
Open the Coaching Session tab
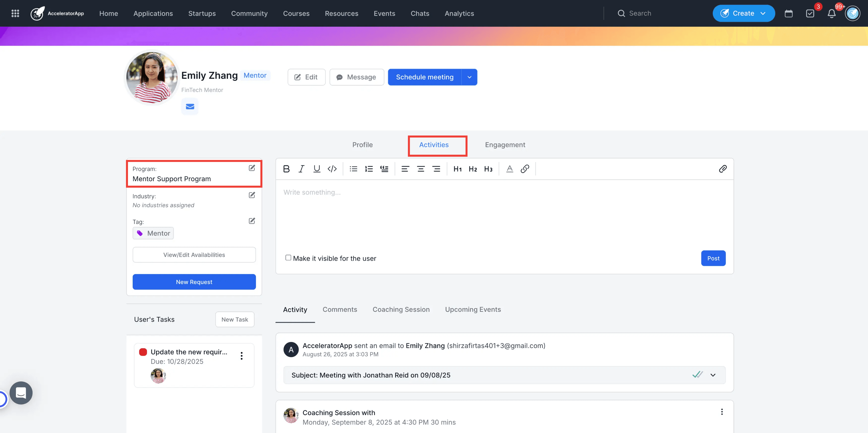point(401,309)
